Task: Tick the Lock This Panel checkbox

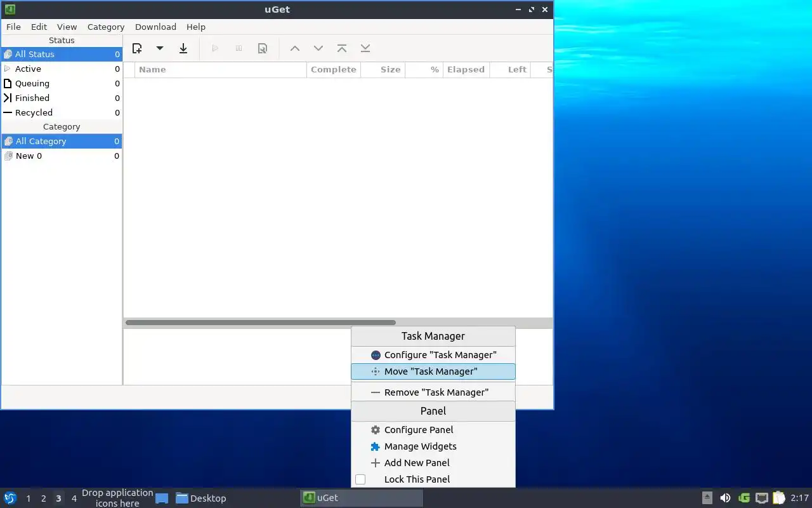Action: click(x=360, y=479)
